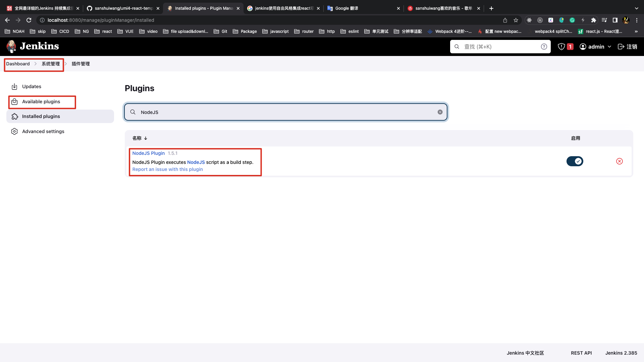Click the Grammarly extension icon
Image resolution: width=644 pixels, height=362 pixels.
[572, 20]
